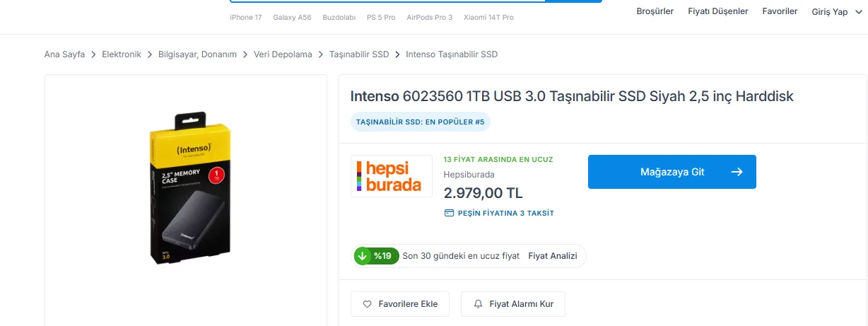This screenshot has width=868, height=326.
Task: Open the Favoriler page
Action: tap(780, 11)
